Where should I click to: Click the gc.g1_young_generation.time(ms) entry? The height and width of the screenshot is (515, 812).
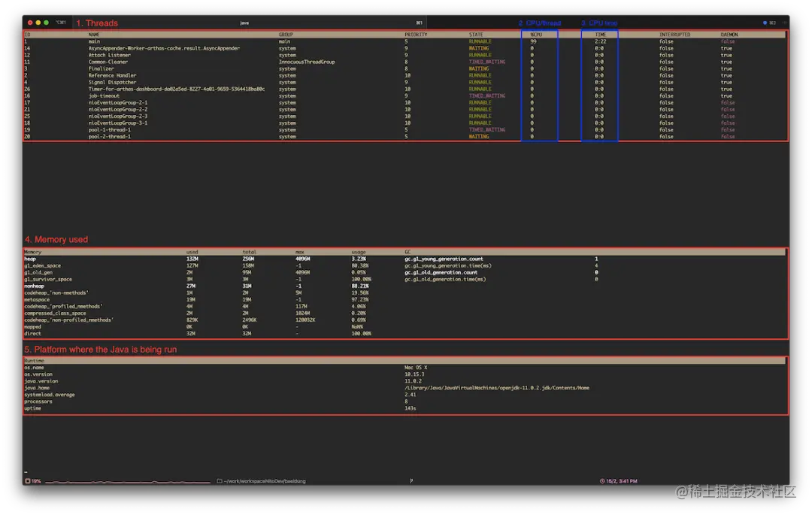coord(447,265)
